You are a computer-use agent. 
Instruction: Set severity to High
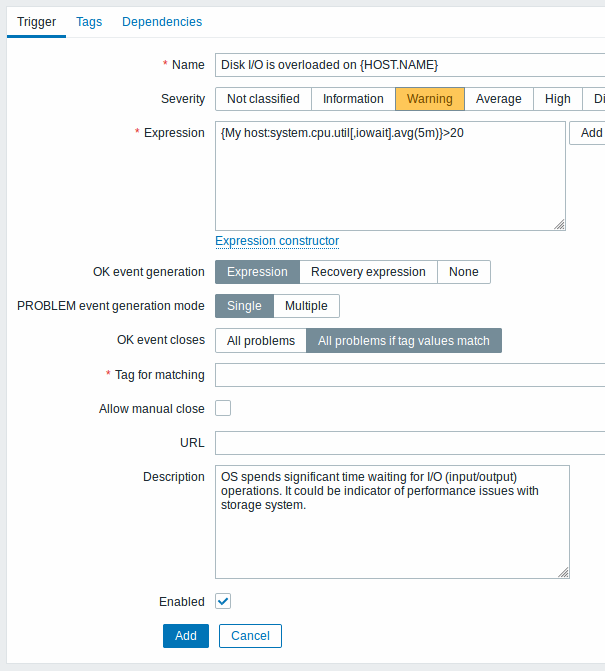558,99
